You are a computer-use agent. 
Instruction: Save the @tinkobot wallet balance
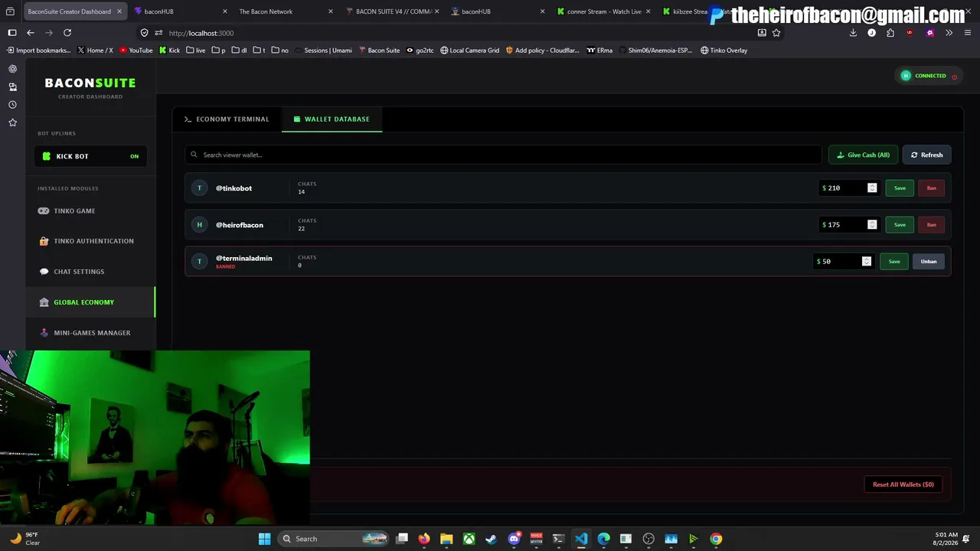(x=900, y=188)
